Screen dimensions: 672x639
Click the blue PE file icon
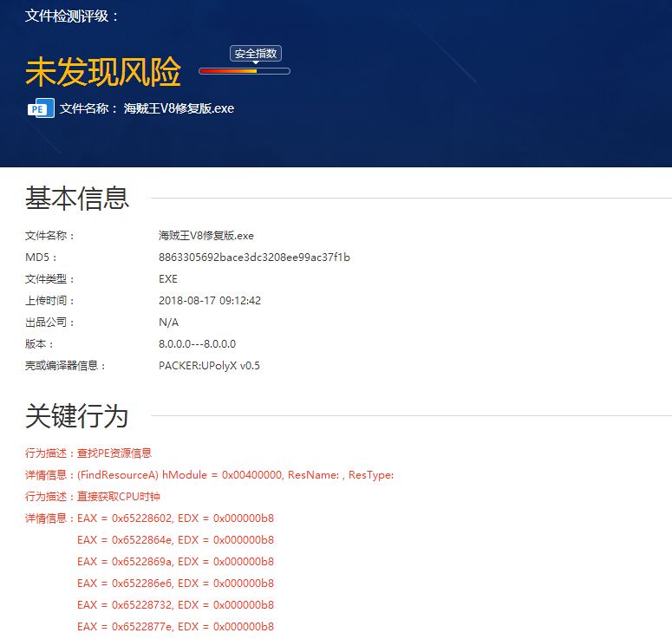[40, 108]
